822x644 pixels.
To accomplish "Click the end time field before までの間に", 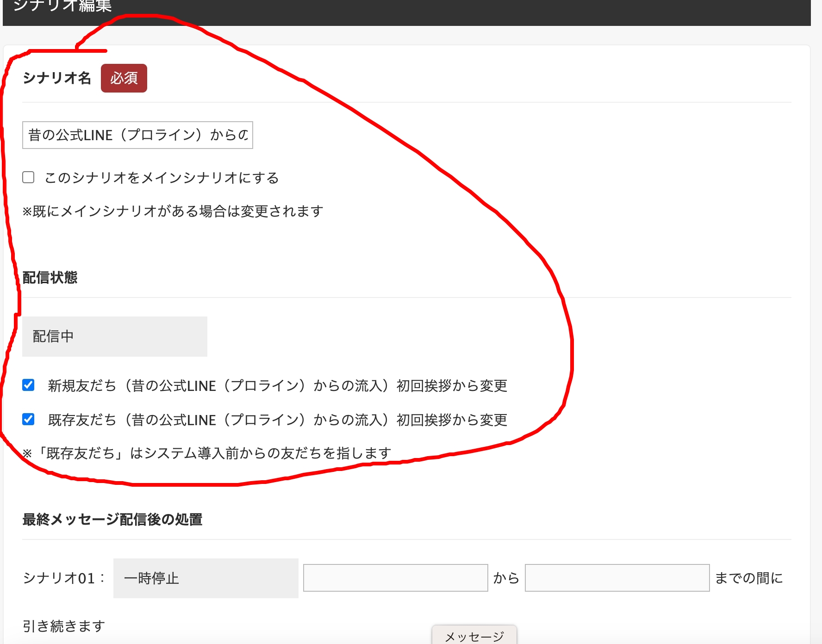I will tap(617, 578).
